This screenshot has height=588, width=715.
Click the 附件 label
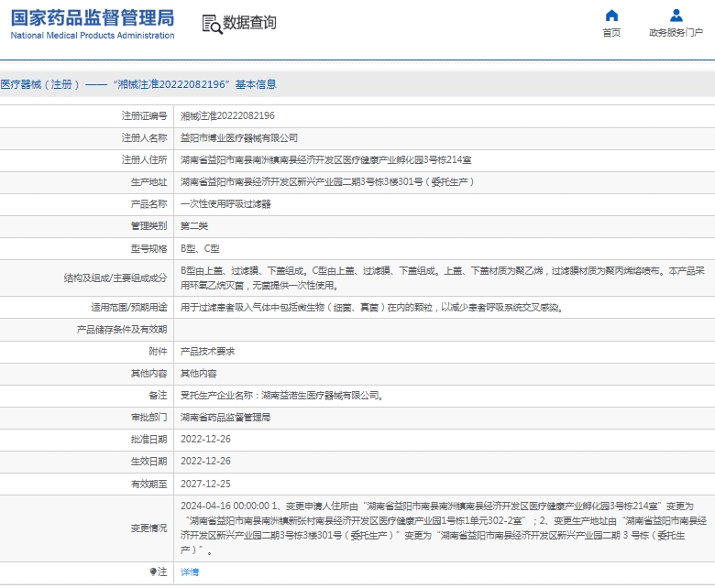coord(159,351)
